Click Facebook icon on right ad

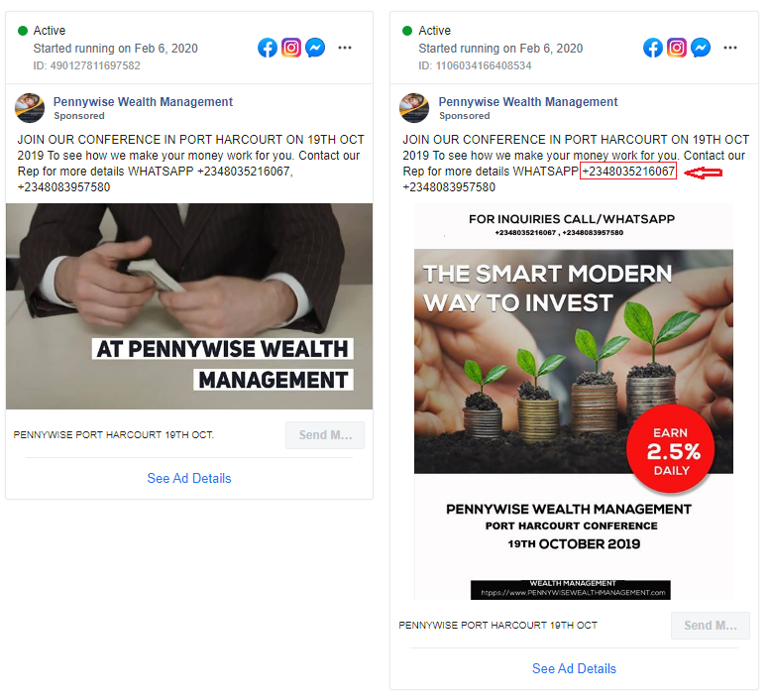[653, 48]
